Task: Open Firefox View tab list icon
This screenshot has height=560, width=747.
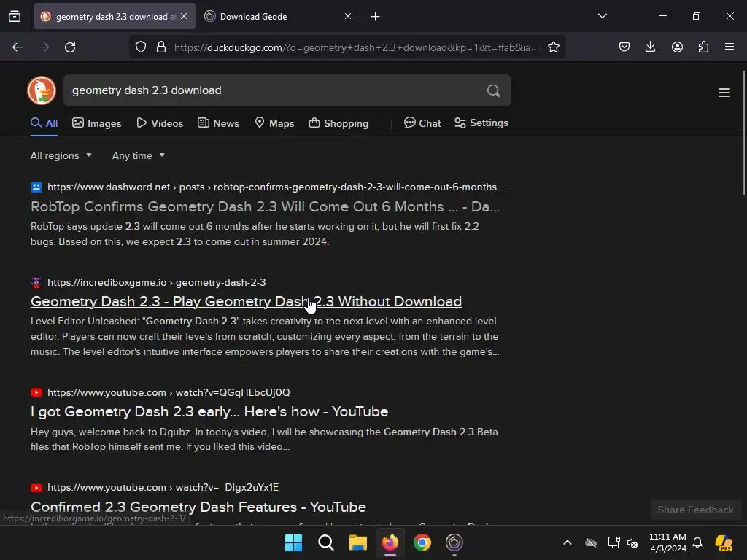Action: coord(15,16)
